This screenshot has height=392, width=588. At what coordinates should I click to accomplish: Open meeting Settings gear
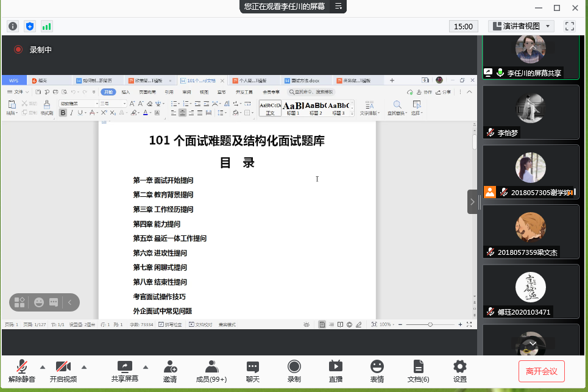point(460,367)
